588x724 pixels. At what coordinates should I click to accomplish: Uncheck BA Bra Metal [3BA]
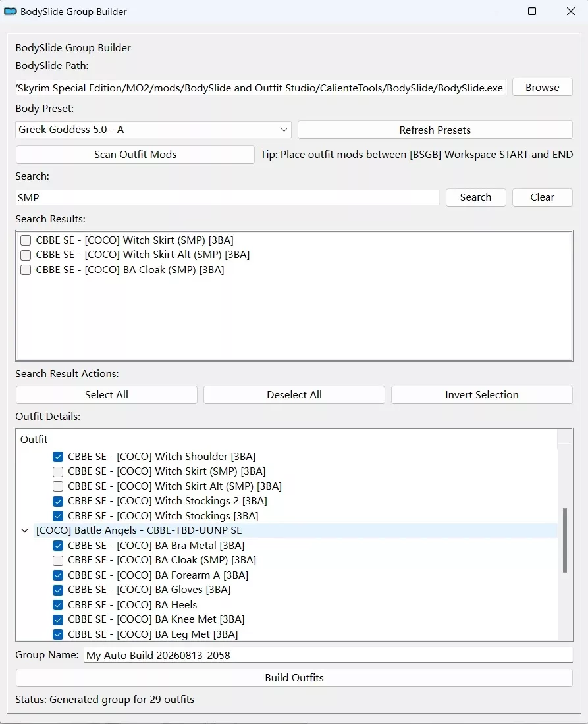[58, 546]
